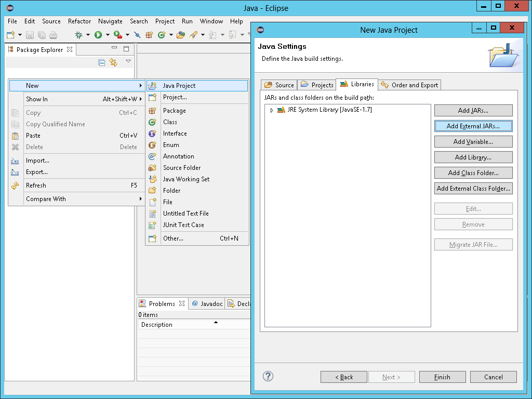
Task: Click the Debug bug icon in toolbar
Action: (x=78, y=35)
